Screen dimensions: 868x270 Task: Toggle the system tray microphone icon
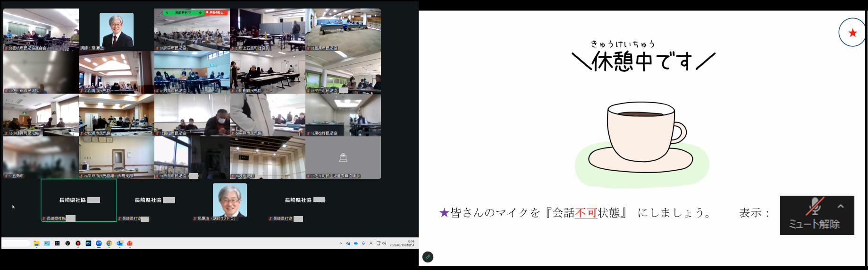[363, 244]
